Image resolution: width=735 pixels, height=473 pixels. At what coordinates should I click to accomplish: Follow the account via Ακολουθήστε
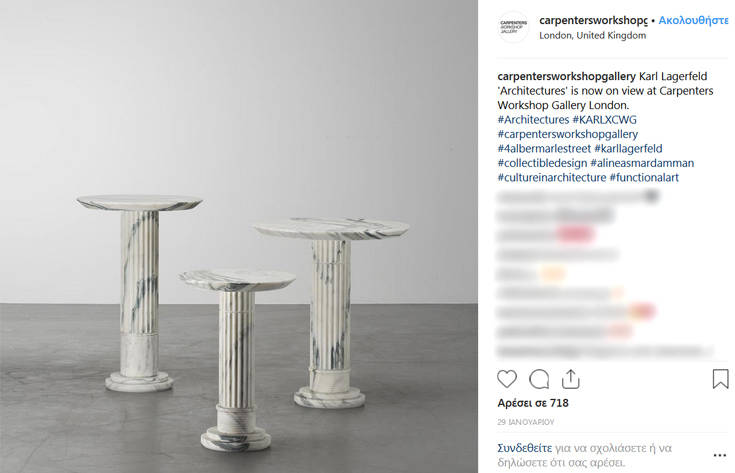click(693, 20)
